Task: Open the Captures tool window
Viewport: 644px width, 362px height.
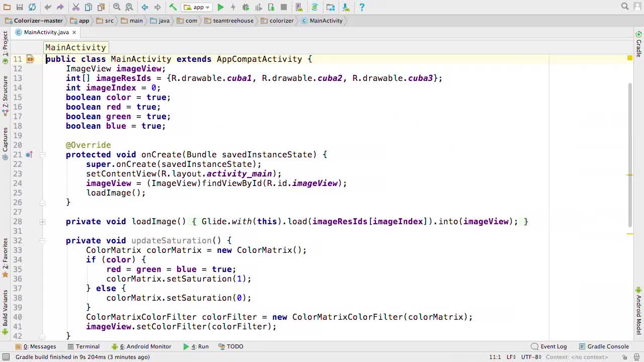Action: pos(5,143)
